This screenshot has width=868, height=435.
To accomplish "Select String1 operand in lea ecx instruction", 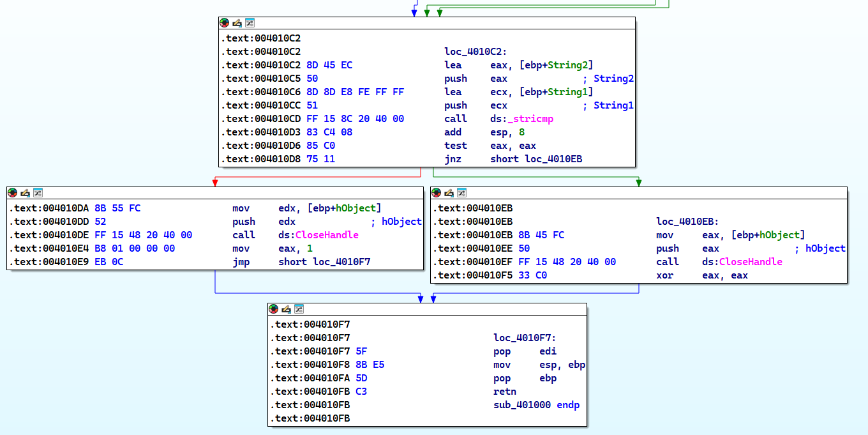I will [572, 92].
